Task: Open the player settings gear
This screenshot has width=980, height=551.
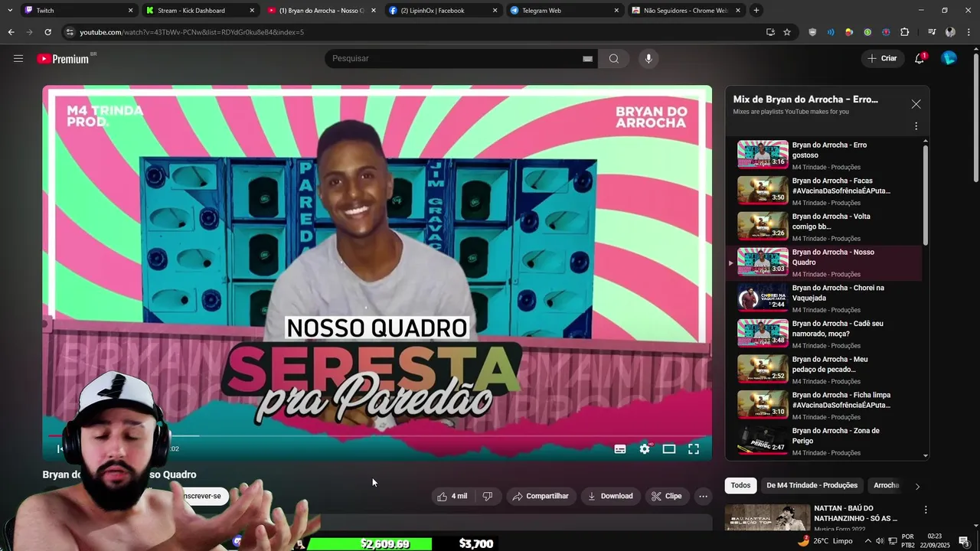Action: [x=645, y=449]
